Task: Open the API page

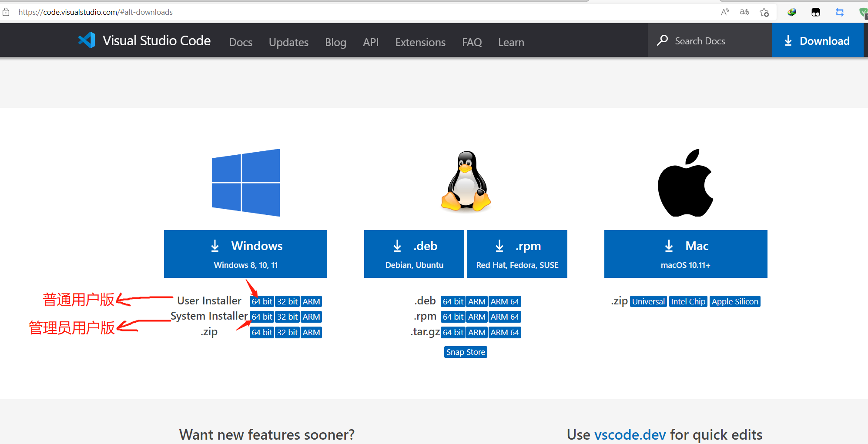Action: (x=371, y=42)
